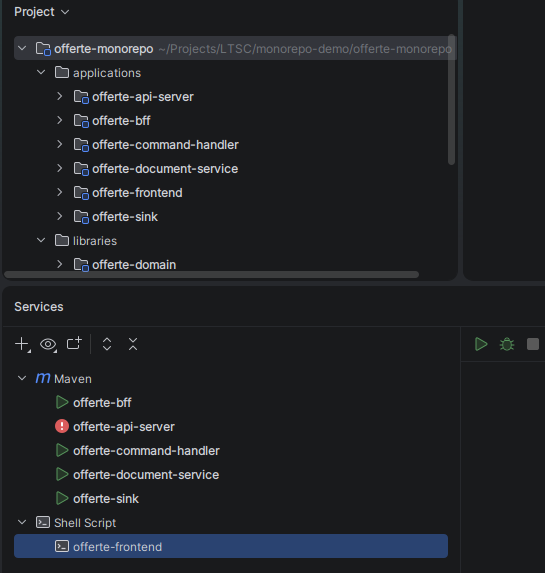
Task: Click the offerte-api-server module icon in Project tree
Action: [81, 97]
